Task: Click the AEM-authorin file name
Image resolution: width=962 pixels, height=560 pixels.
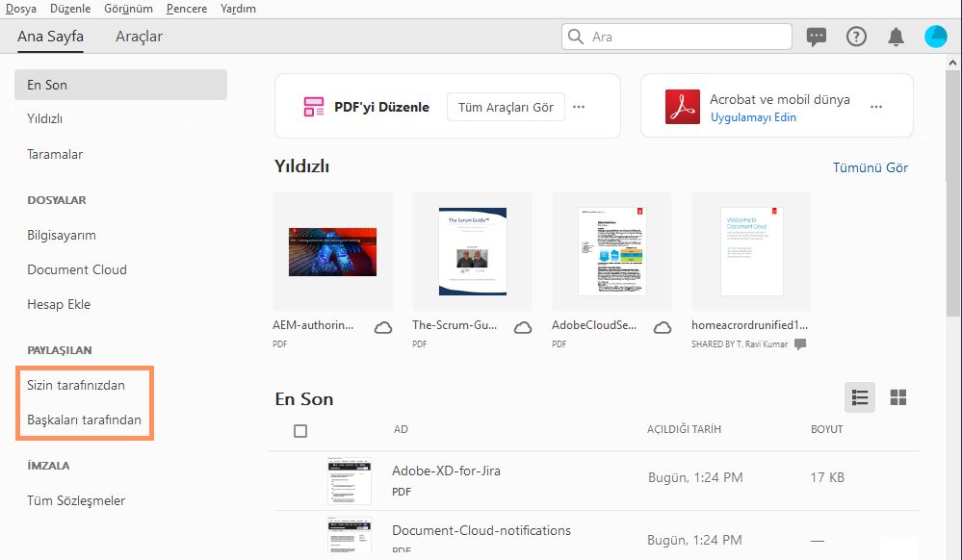Action: click(x=313, y=325)
